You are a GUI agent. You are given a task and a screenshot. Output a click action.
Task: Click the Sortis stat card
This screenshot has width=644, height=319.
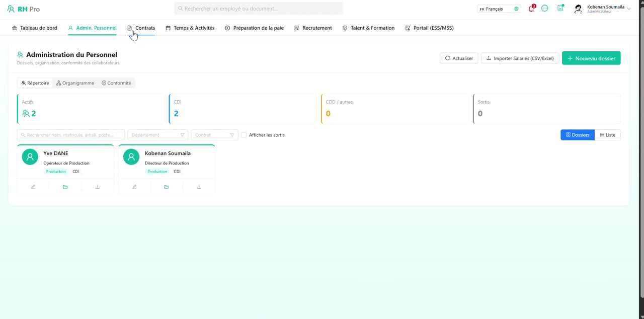[547, 109]
